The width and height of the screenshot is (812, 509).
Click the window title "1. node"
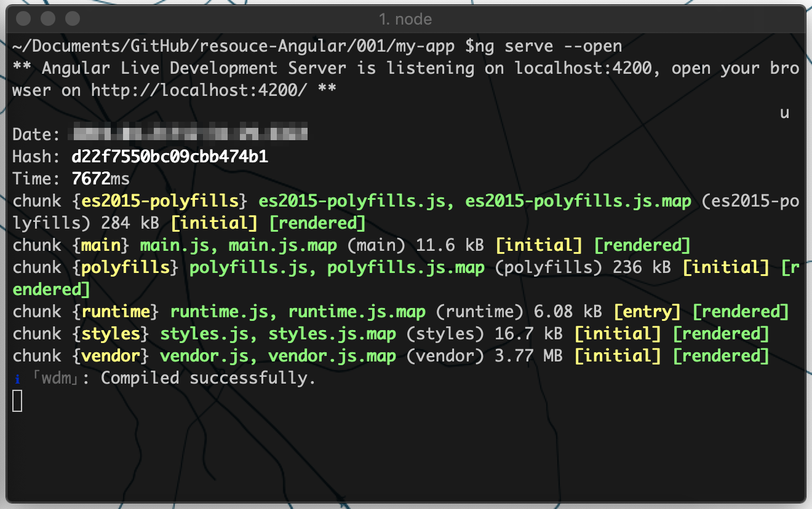(x=405, y=19)
